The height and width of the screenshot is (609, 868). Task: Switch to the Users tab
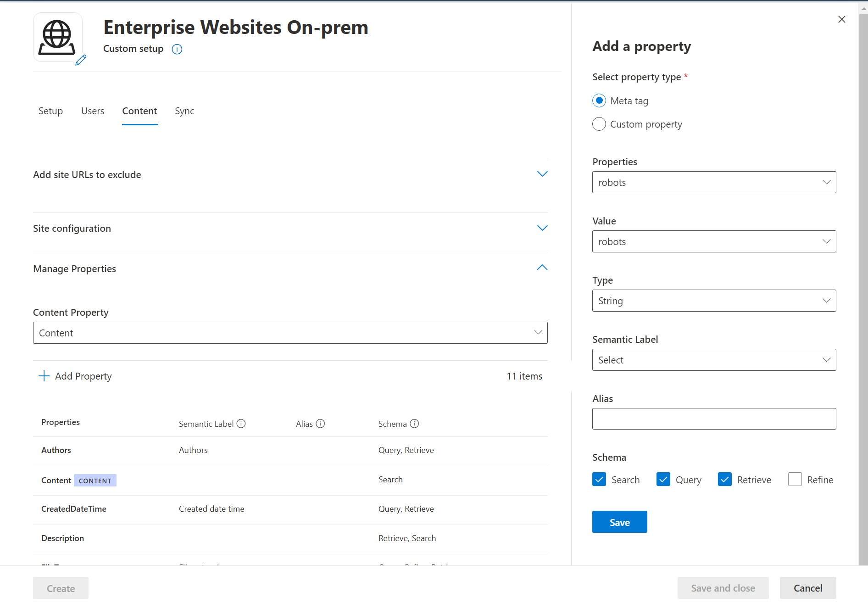pos(93,111)
